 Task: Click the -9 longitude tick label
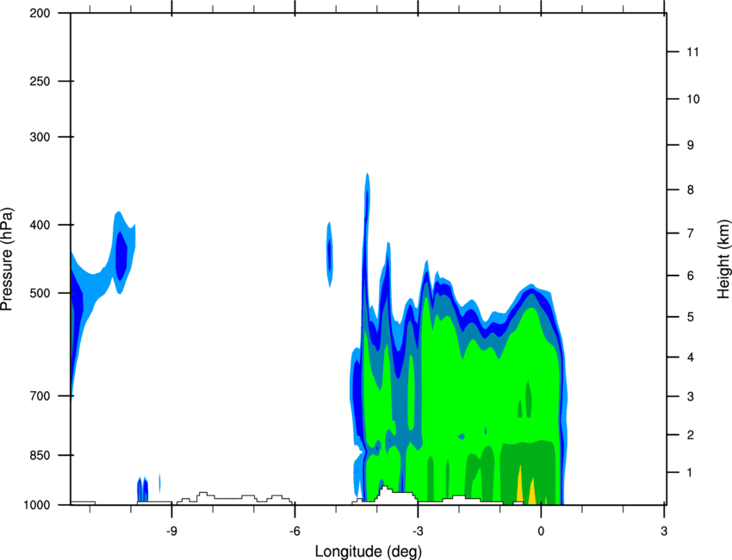(171, 532)
